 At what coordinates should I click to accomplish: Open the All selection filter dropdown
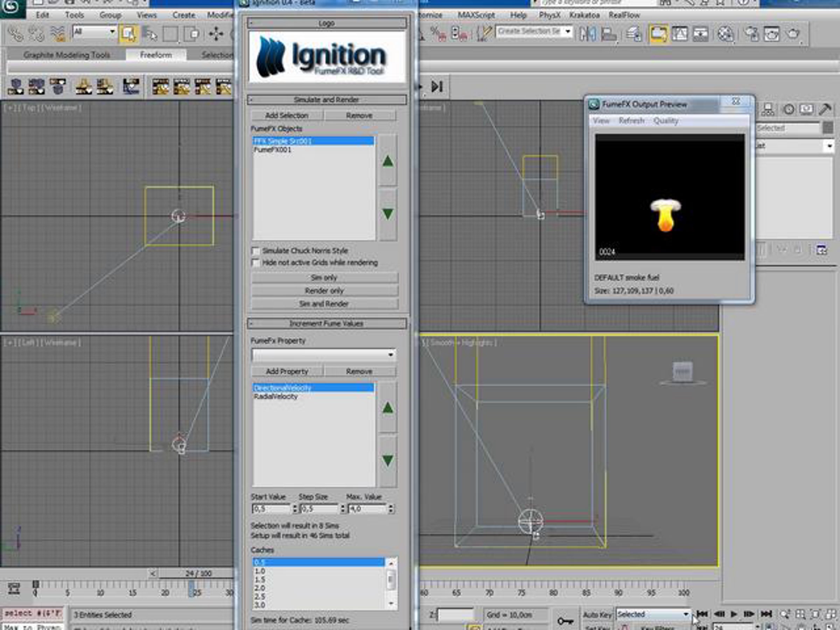click(x=94, y=31)
